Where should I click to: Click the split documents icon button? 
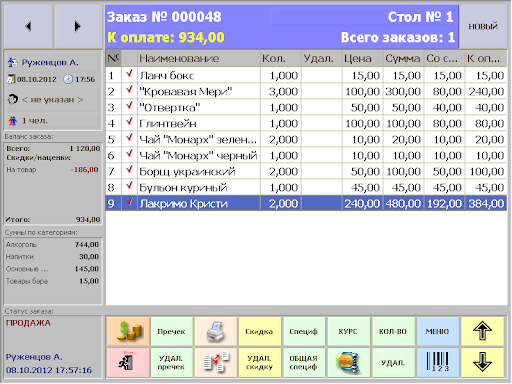point(216,363)
